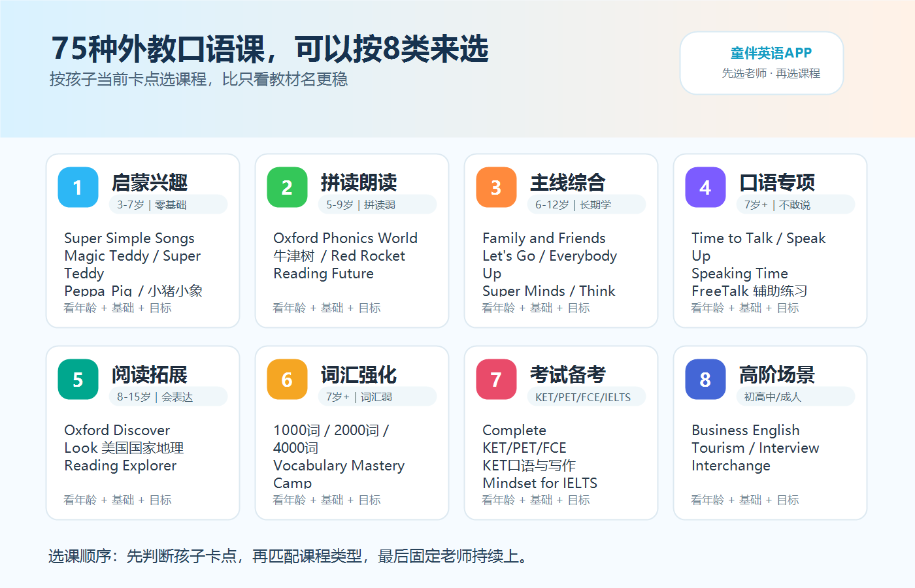The height and width of the screenshot is (588, 915).
Task: Click the 3-7岁 | 零基础 tag
Action: 168,204
